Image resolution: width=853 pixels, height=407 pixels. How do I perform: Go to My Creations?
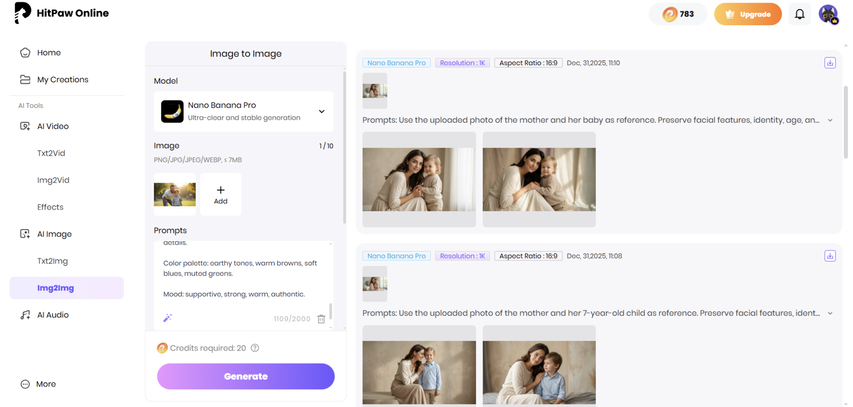click(x=62, y=80)
